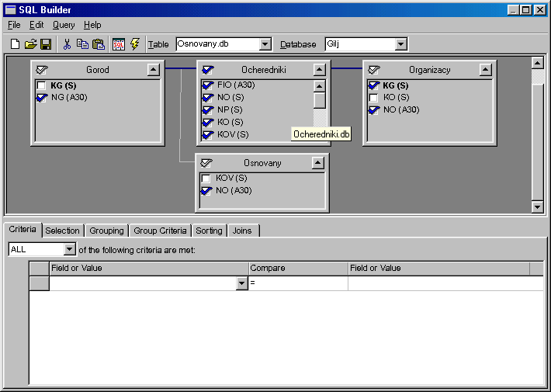Viewport: 551px width, 392px height.
Task: Run the query with the lightning bolt icon
Action: [x=135, y=44]
